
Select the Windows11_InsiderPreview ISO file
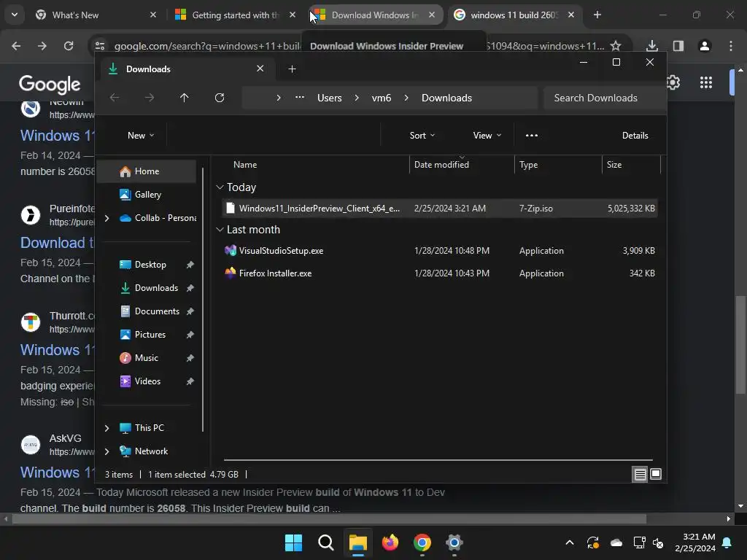click(440, 208)
